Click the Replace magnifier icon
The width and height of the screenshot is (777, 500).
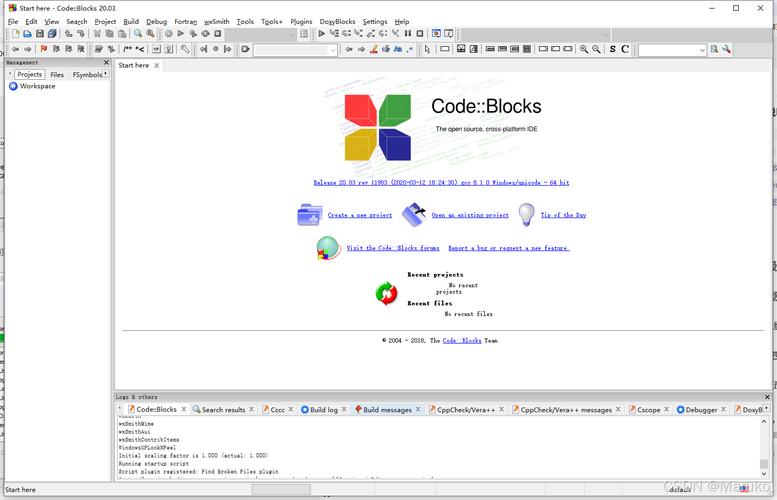150,34
